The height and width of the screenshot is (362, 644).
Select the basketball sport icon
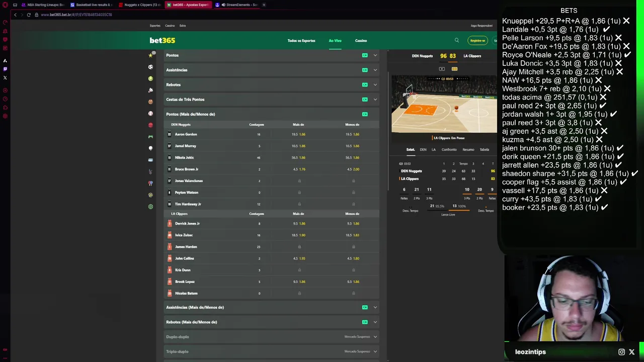[150, 102]
